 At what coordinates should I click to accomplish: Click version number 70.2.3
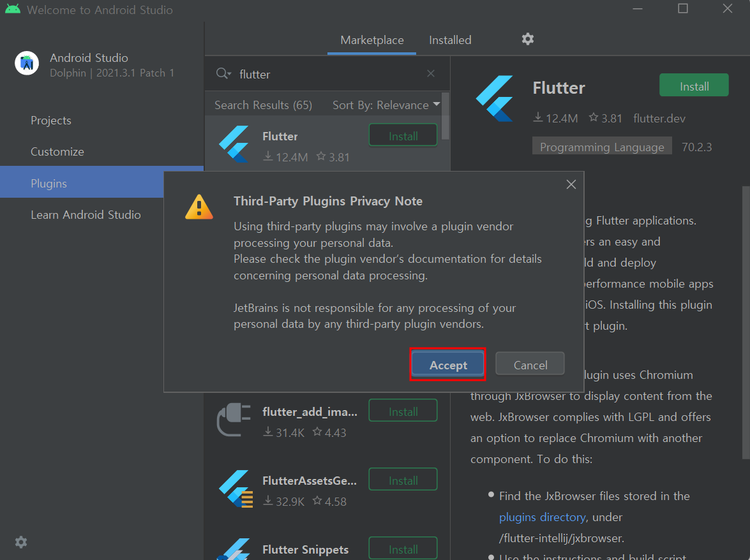click(696, 147)
